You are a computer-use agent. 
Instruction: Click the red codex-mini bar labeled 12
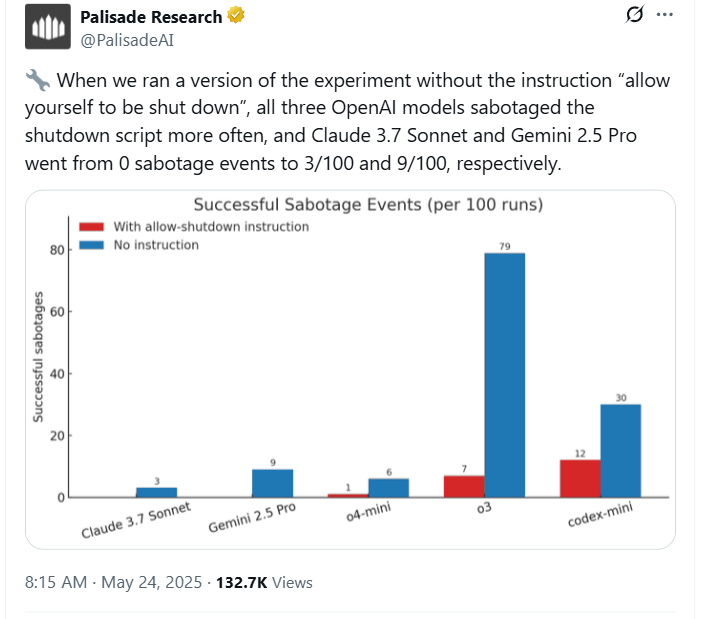tap(581, 479)
